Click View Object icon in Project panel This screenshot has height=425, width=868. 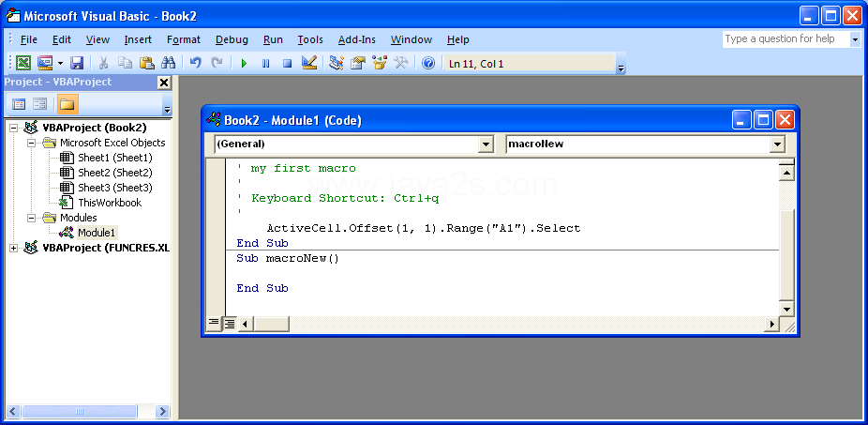[x=40, y=104]
